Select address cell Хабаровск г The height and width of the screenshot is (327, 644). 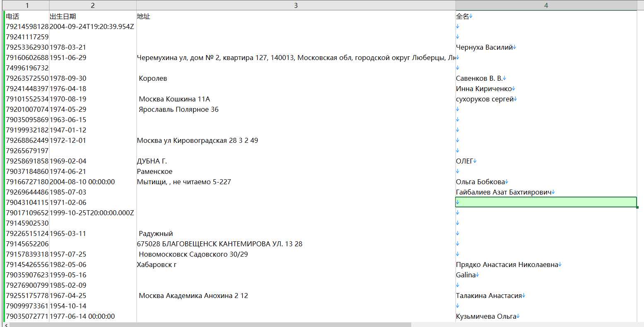pyautogui.click(x=296, y=264)
